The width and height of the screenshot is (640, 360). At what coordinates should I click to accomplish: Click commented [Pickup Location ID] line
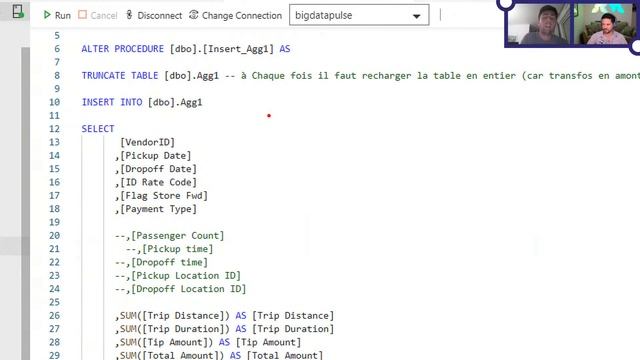(x=178, y=276)
